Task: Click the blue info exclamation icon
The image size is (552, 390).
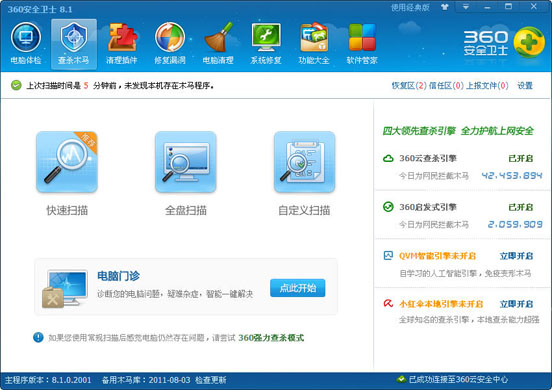Action: click(38, 337)
